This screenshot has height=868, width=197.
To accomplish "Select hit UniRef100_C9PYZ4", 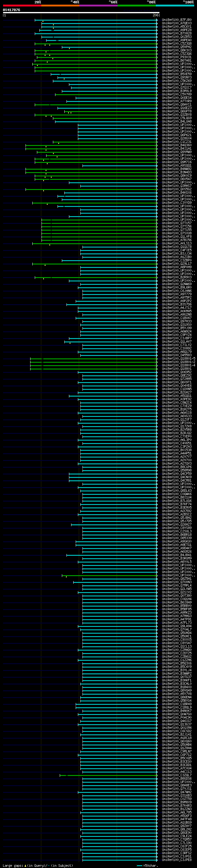I will click(x=177, y=335).
